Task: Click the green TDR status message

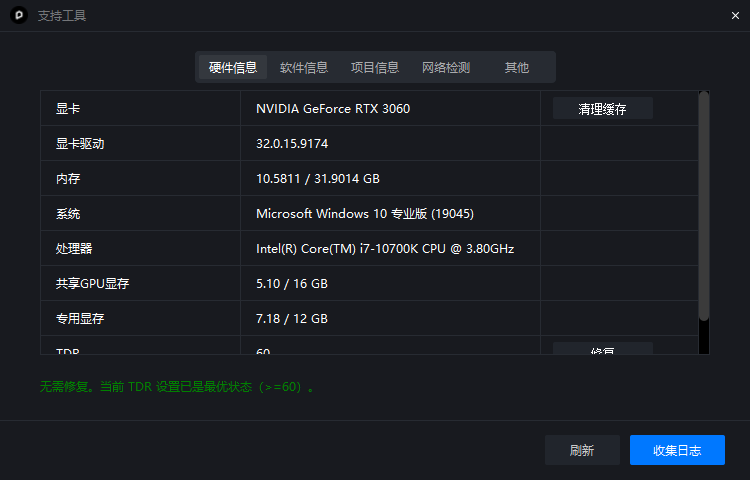Action: click(x=177, y=386)
